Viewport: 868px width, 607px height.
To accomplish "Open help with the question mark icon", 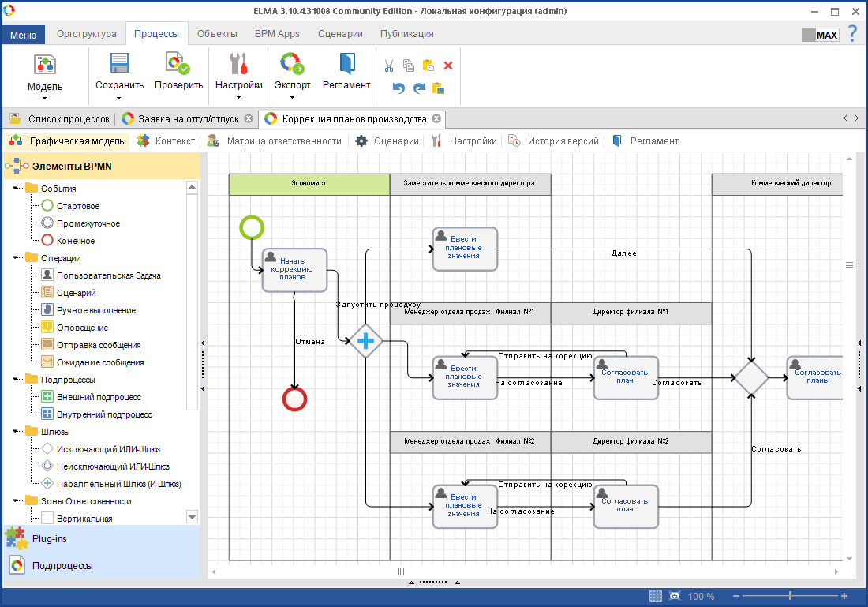I will 852,33.
